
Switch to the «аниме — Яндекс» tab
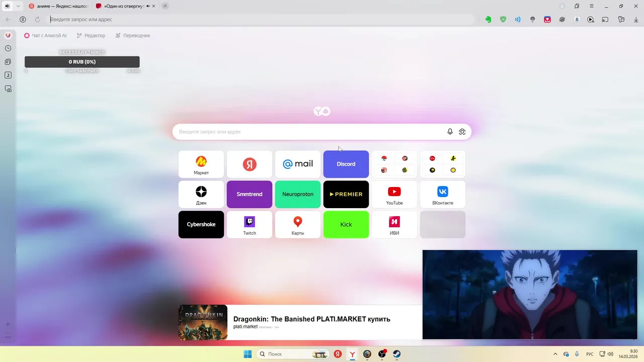coord(58,6)
